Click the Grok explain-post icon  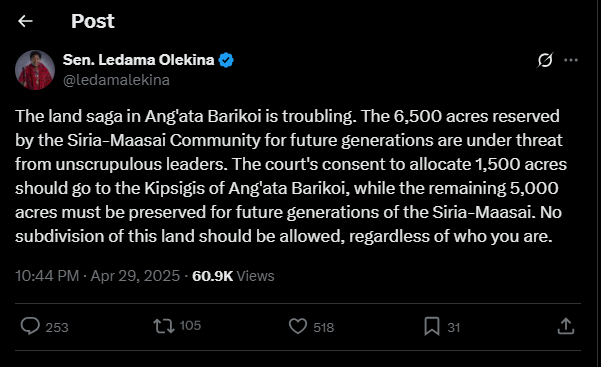[x=545, y=60]
